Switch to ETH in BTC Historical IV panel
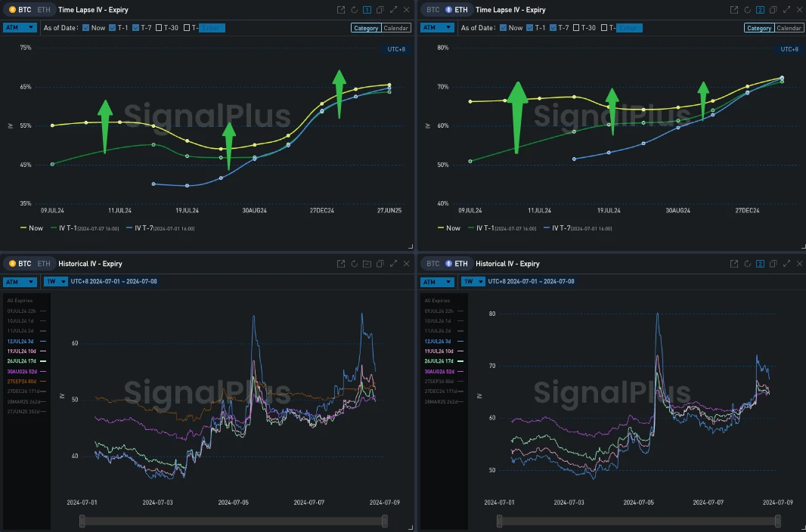Viewport: 806px width, 532px height. pyautogui.click(x=44, y=264)
